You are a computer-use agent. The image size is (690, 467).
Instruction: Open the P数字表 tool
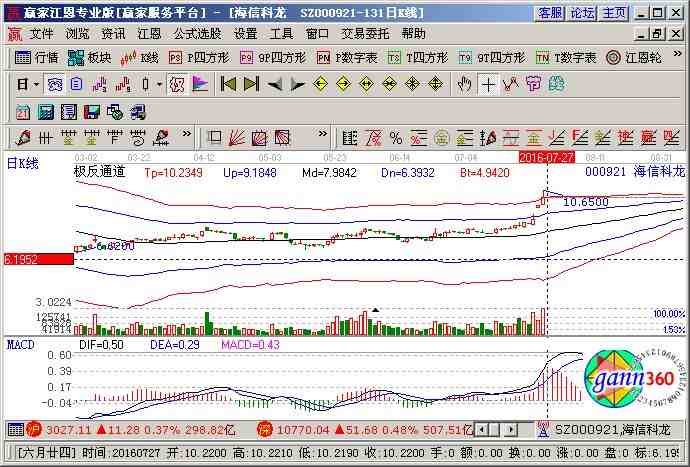tap(347, 58)
